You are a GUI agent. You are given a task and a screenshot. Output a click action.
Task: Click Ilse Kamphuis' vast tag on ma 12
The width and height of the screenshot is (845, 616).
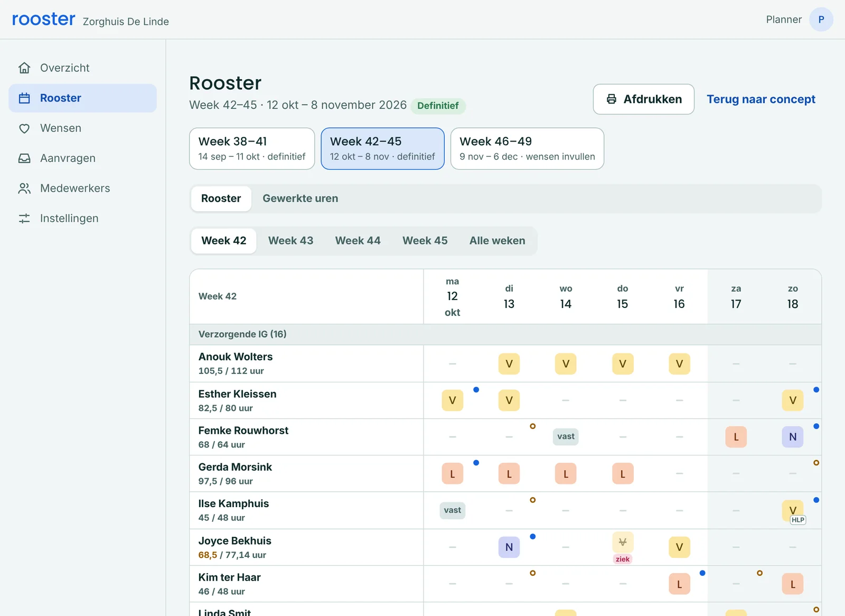click(x=453, y=510)
